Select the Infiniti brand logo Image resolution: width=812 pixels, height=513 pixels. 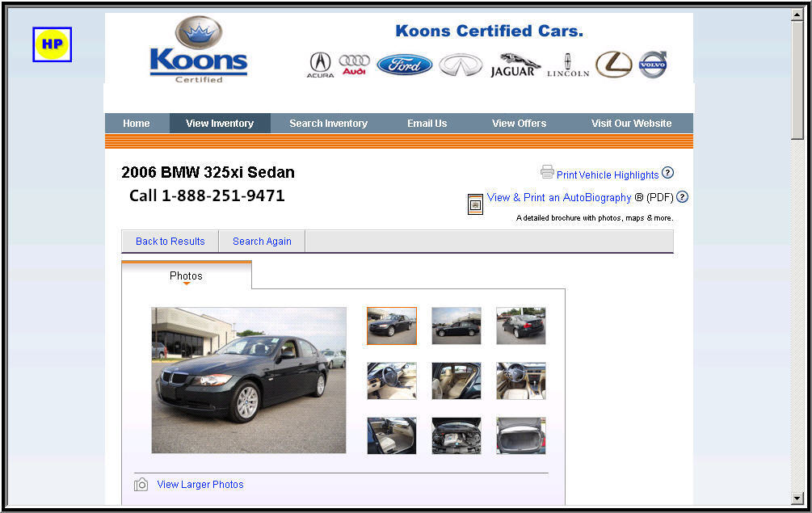(461, 65)
